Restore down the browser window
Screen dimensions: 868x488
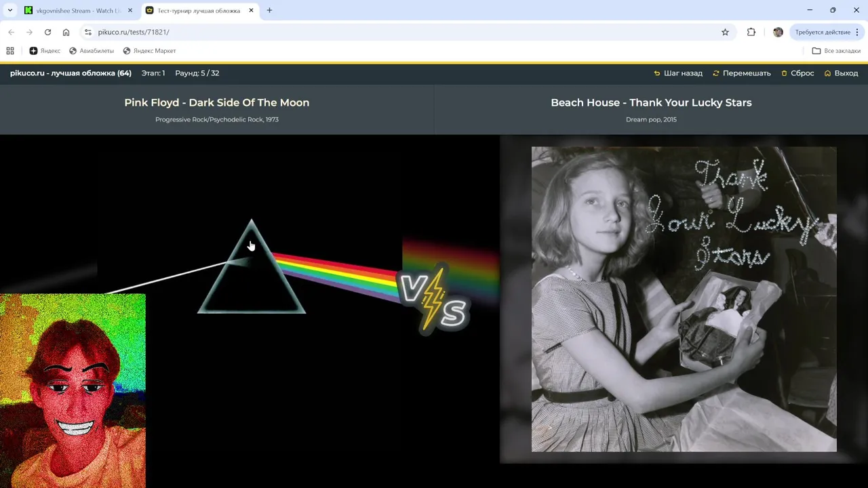click(x=833, y=10)
